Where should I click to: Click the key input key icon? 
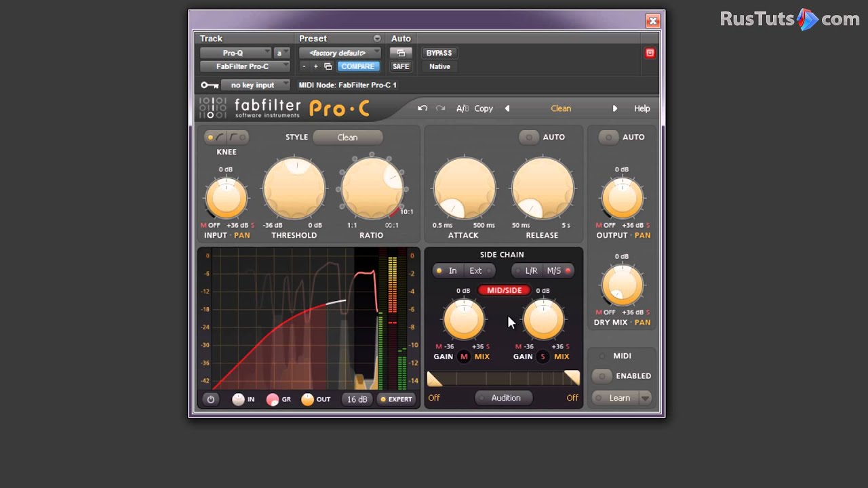[x=209, y=85]
